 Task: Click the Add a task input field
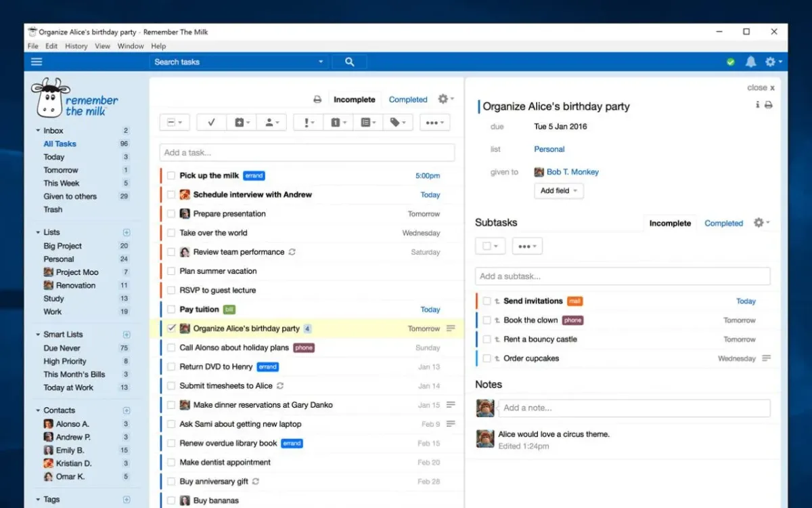(307, 152)
